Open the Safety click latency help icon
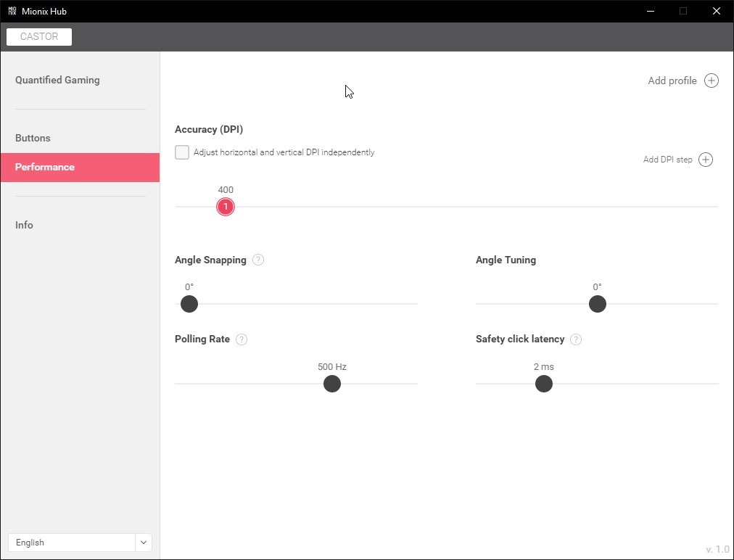 click(x=576, y=339)
